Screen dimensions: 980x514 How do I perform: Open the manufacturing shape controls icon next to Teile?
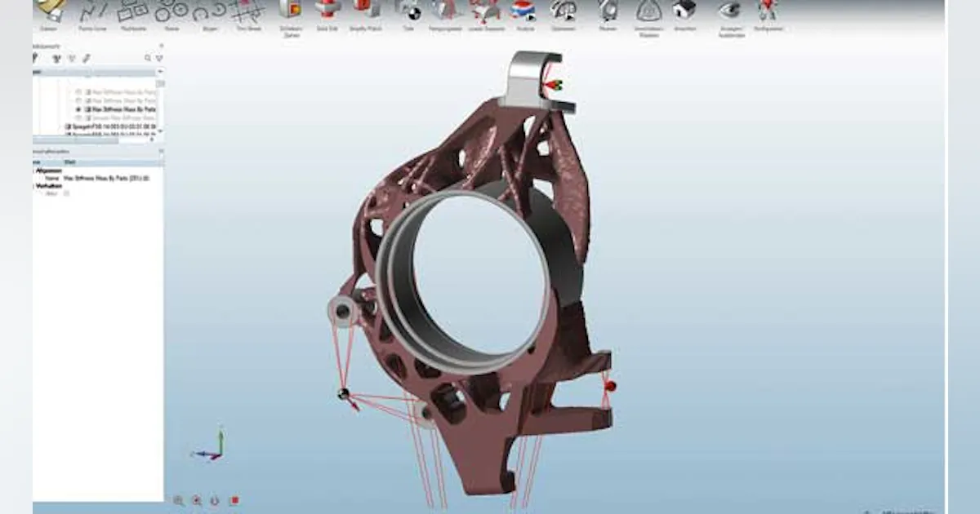coord(445,10)
